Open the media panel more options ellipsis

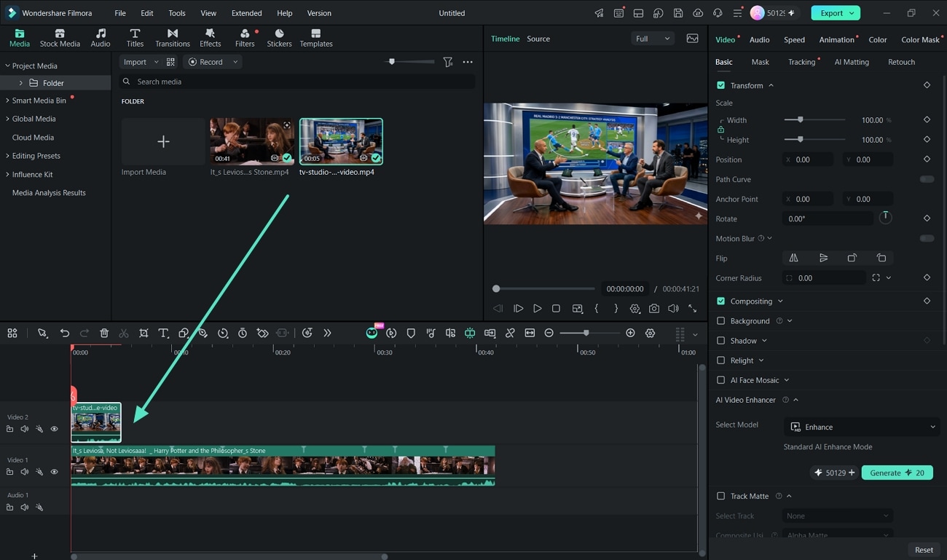(468, 62)
